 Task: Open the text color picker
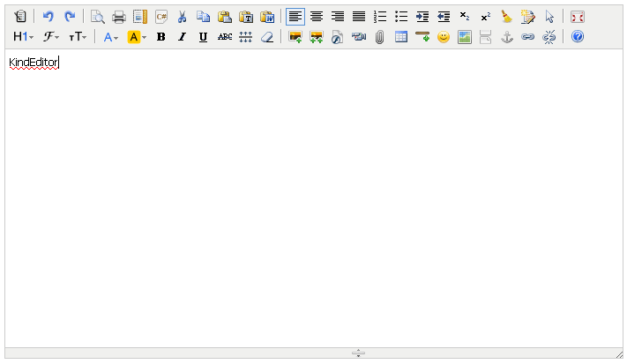click(x=111, y=37)
